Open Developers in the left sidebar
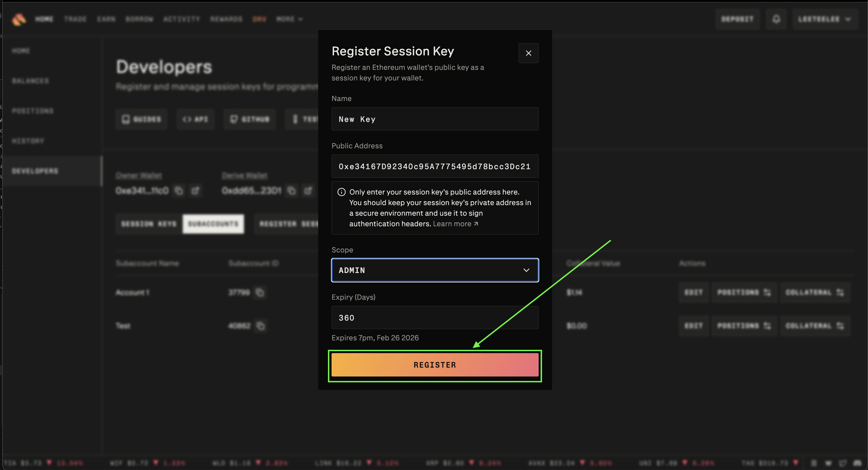Image resolution: width=868 pixels, height=470 pixels. coord(35,171)
